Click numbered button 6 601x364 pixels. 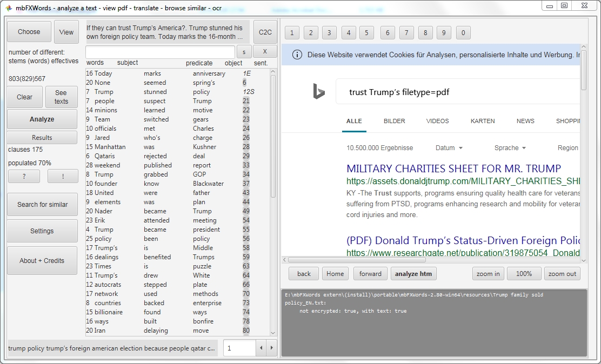[x=388, y=33]
